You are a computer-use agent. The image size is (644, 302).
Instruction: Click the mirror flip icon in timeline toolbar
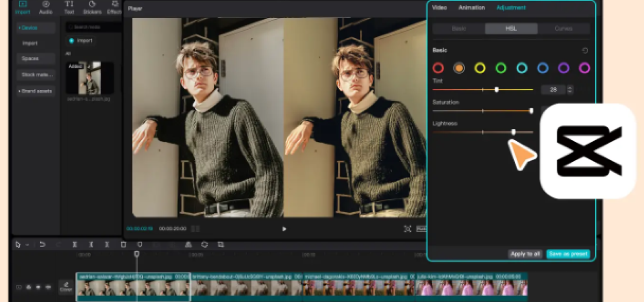click(x=188, y=244)
